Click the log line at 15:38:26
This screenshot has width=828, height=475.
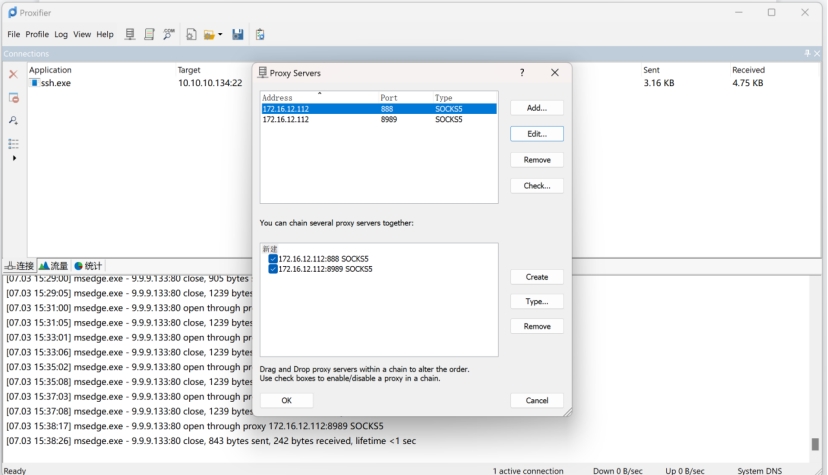click(211, 441)
